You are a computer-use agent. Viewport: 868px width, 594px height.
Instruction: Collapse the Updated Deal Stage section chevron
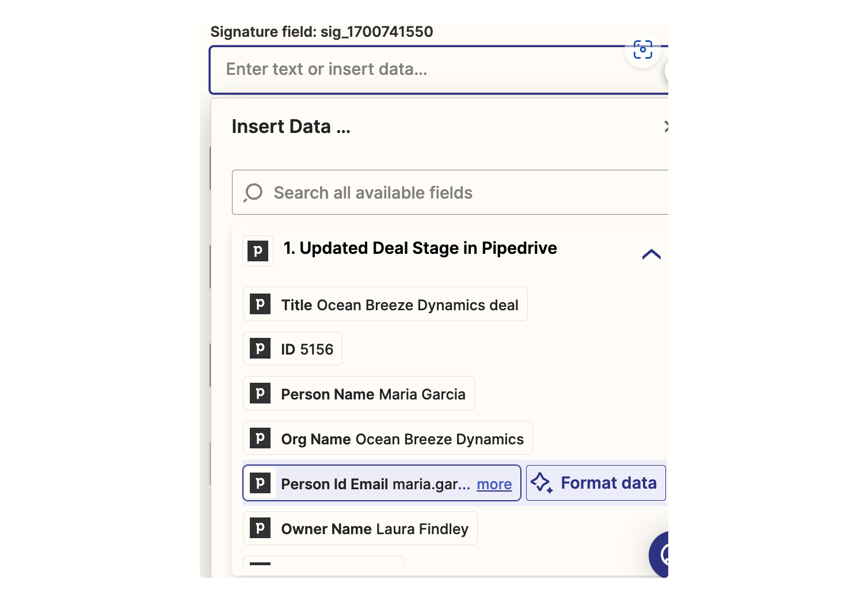click(651, 254)
